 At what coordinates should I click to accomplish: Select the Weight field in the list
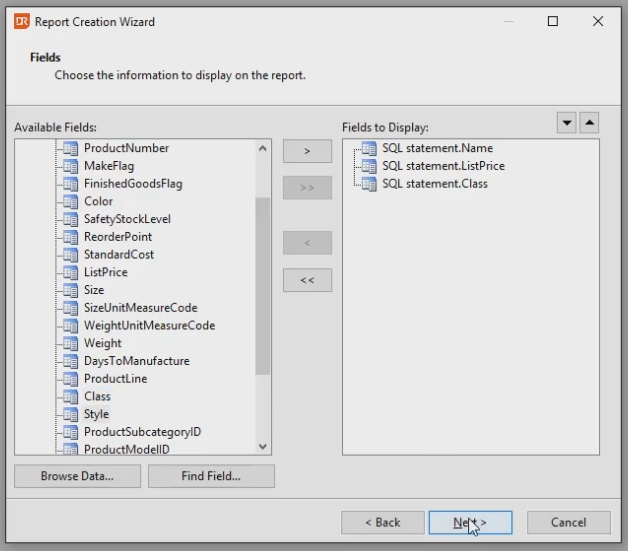(x=103, y=343)
